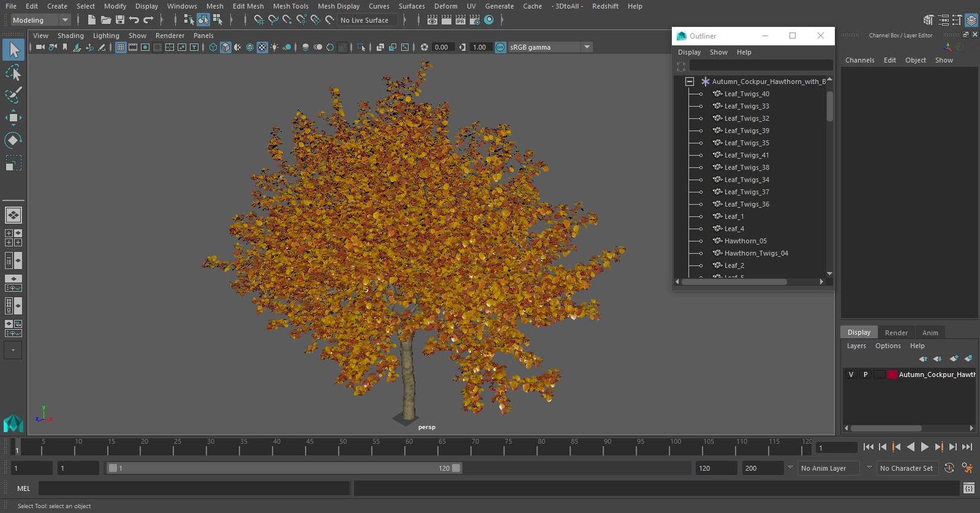
Task: Open the No Live Surface field
Action: [367, 20]
